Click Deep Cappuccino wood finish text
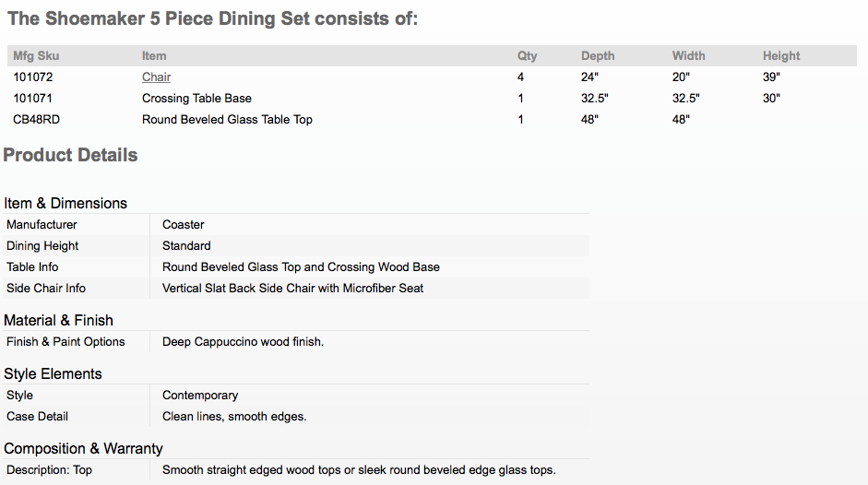Screen dimensions: 868x485 243,341
